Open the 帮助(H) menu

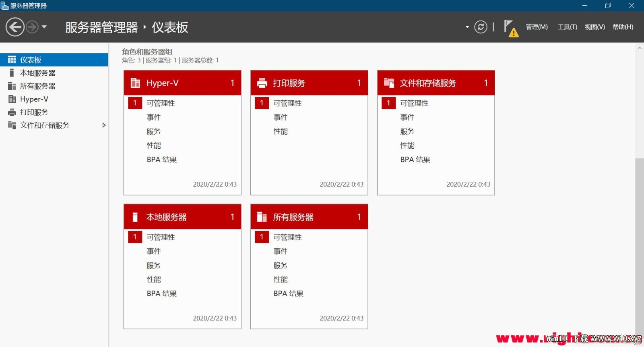tap(623, 27)
